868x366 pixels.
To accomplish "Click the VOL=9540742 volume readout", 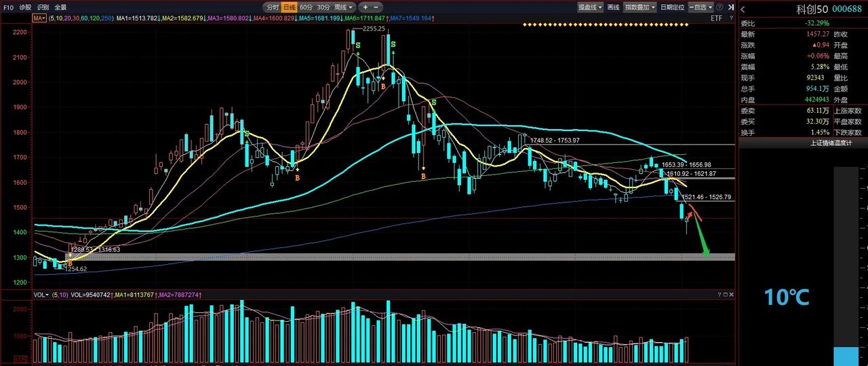I will (90, 295).
